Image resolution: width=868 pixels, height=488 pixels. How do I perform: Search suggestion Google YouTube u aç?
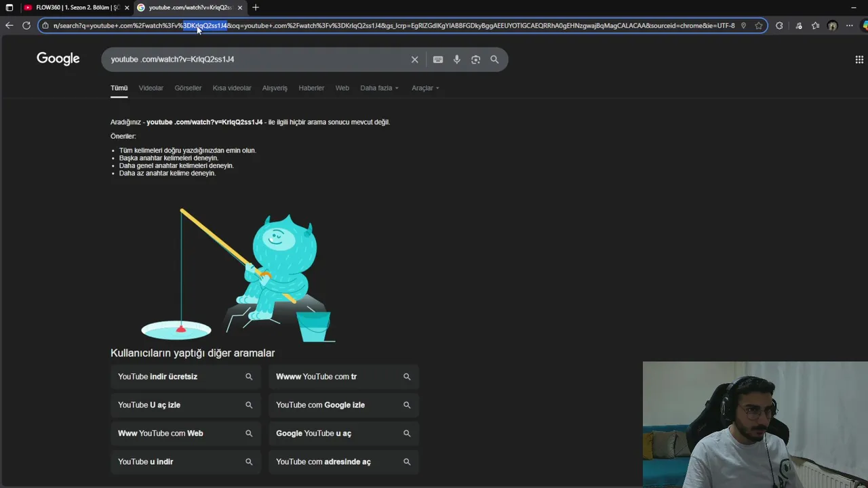point(344,434)
